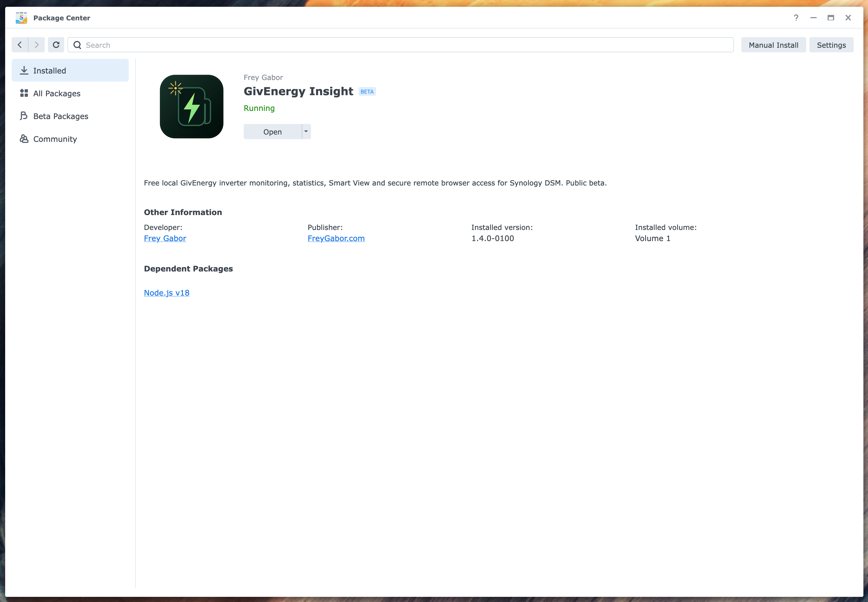Click the Dependent Packages heading
Viewport: 868px width, 602px height.
[188, 268]
